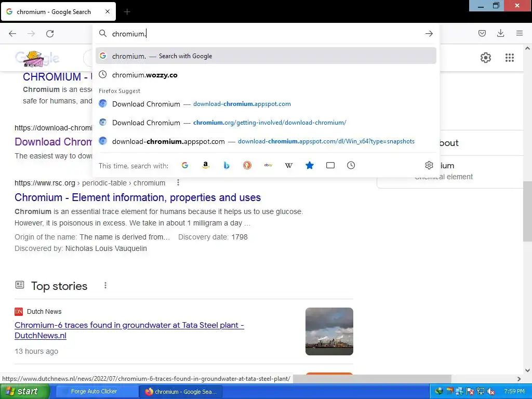Choose the chromium.wozzy.co history suggestion

(x=266, y=75)
